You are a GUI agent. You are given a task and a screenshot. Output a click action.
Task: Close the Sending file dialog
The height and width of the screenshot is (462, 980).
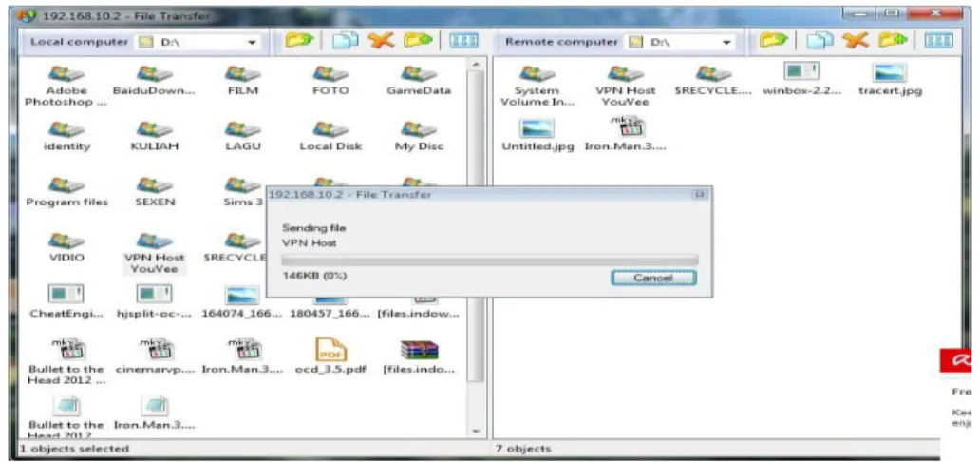point(699,195)
